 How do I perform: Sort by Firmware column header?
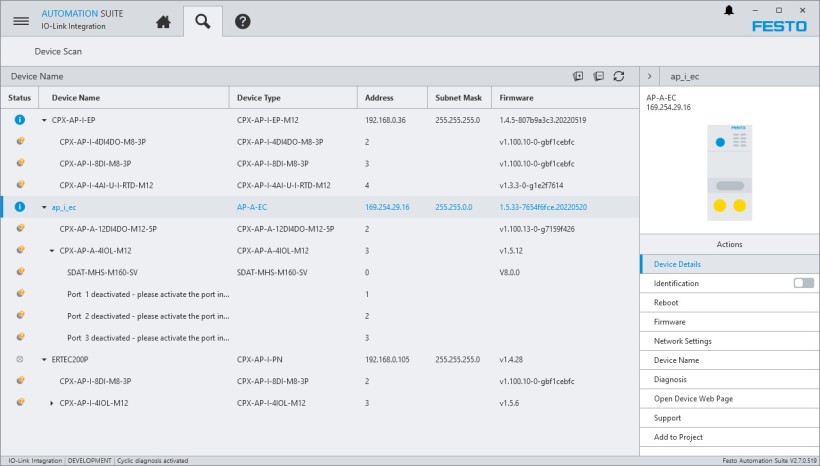(565, 98)
